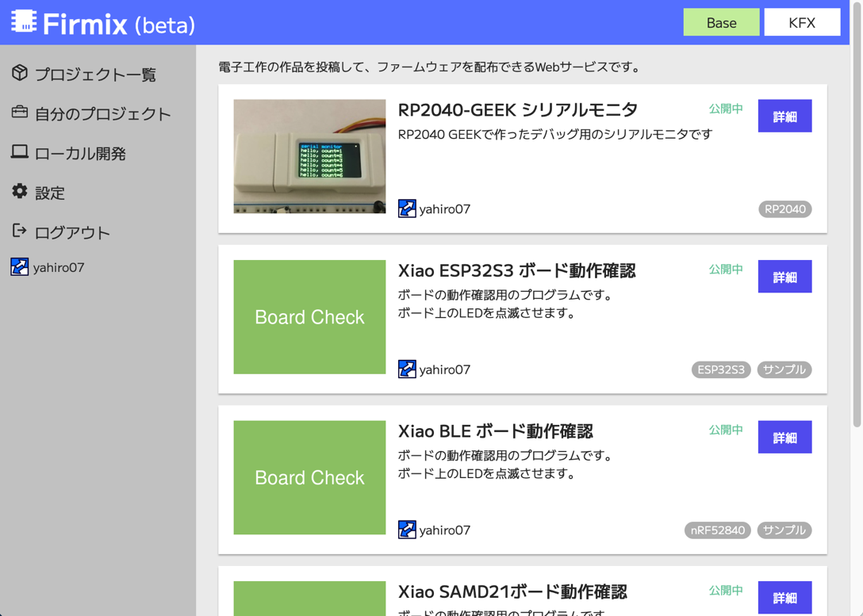Switch to the KFX tab
The height and width of the screenshot is (616, 863).
point(802,22)
